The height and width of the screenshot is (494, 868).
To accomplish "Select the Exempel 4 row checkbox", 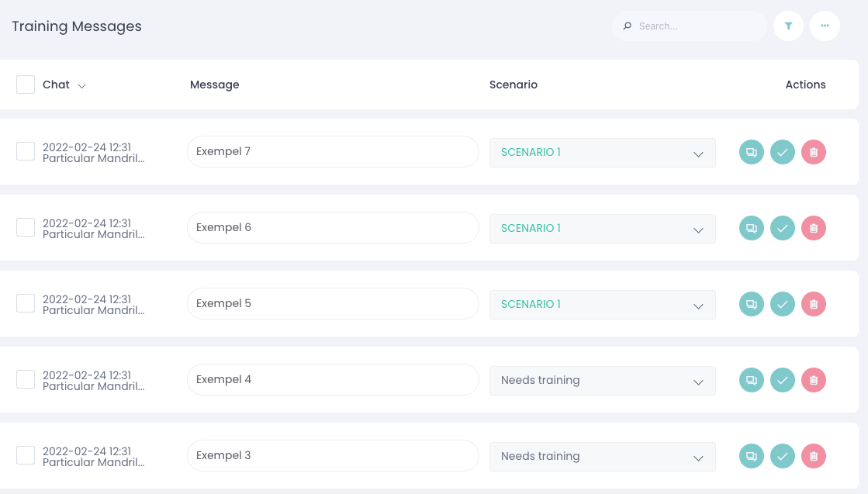I will point(26,379).
